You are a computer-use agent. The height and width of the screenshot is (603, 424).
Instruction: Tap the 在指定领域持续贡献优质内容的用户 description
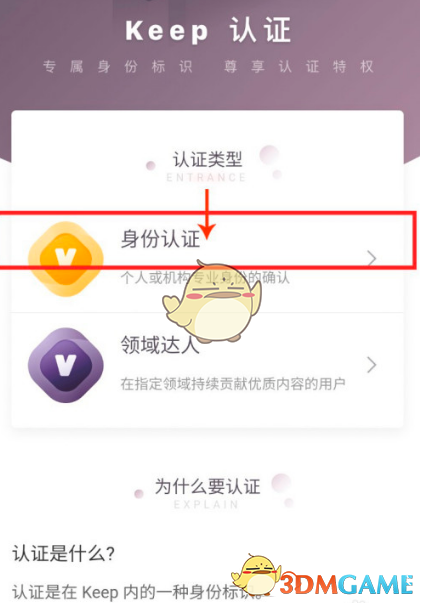[233, 383]
